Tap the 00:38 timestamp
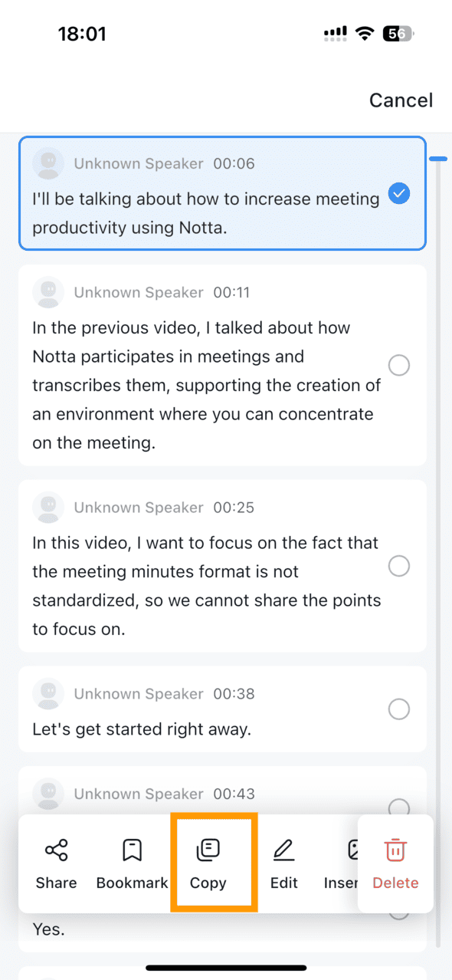The image size is (452, 980). (234, 694)
